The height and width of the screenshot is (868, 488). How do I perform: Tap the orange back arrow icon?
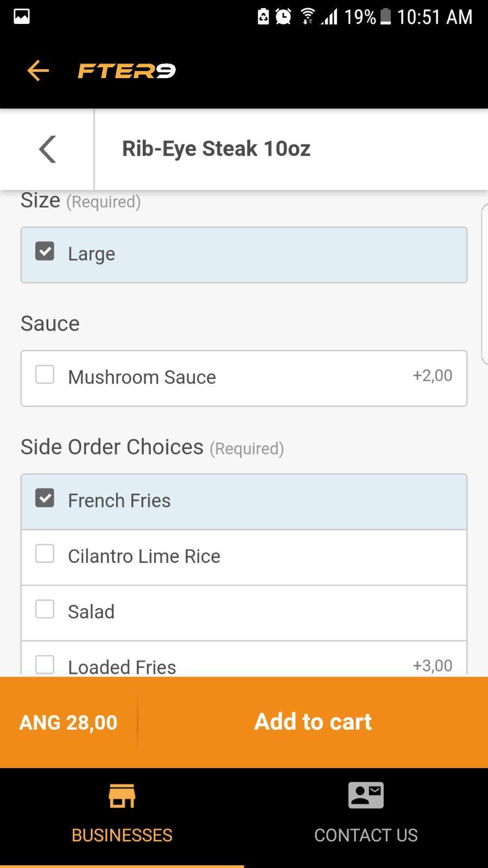point(38,71)
